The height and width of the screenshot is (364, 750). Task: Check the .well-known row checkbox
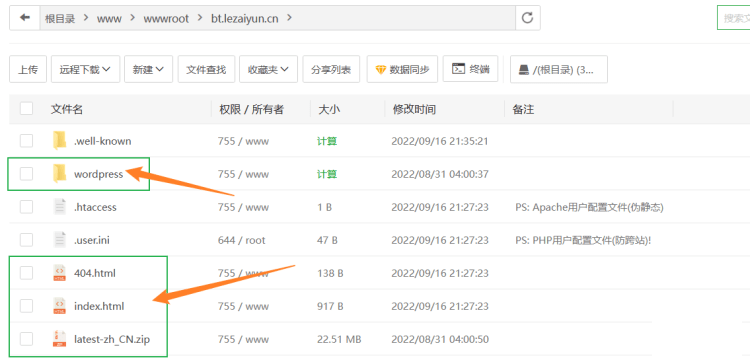click(x=26, y=141)
